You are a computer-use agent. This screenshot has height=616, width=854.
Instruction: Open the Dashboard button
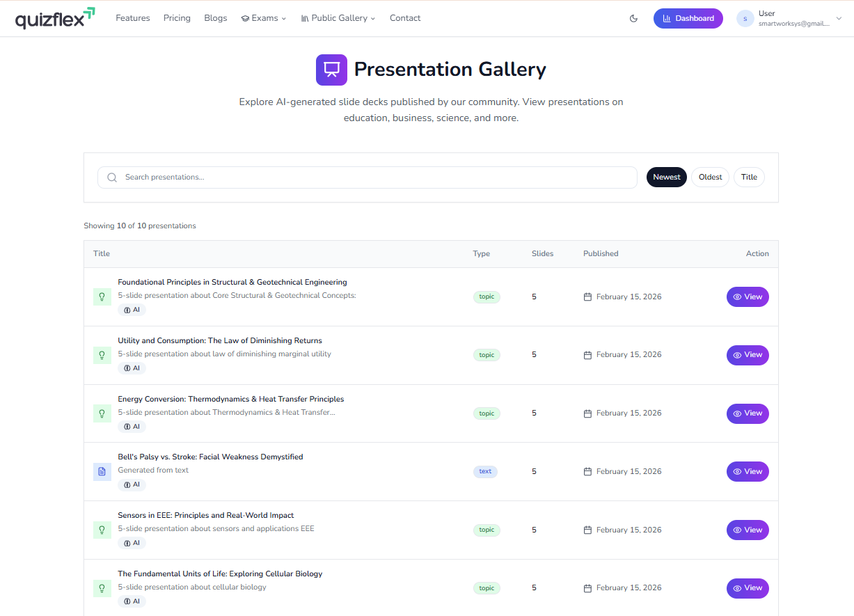pyautogui.click(x=688, y=19)
